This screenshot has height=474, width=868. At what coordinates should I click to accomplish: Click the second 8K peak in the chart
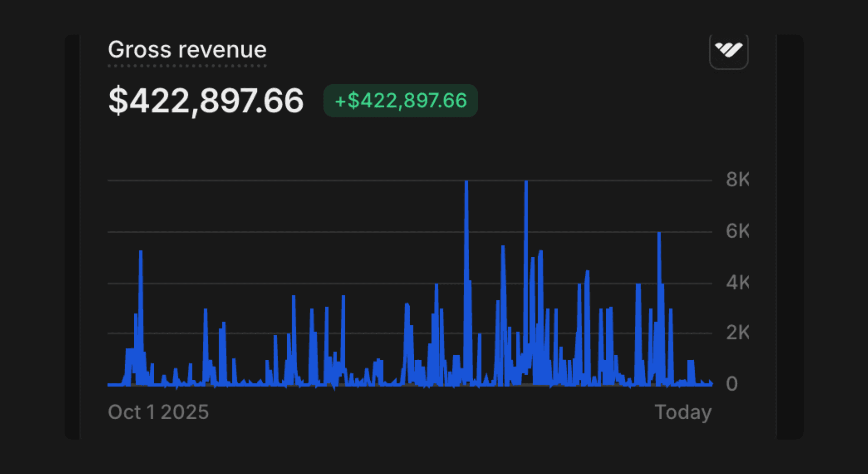click(x=526, y=183)
